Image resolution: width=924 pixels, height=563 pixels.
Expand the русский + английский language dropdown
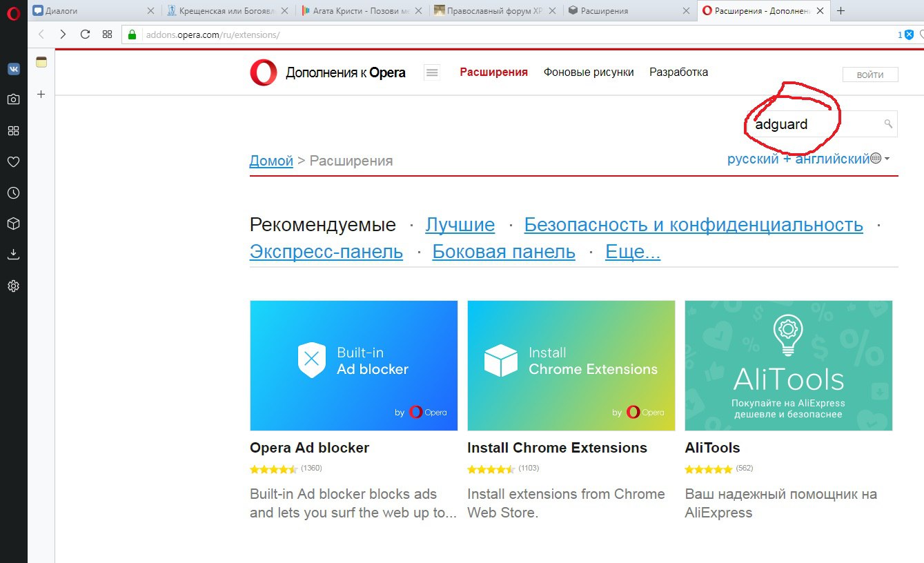(808, 159)
